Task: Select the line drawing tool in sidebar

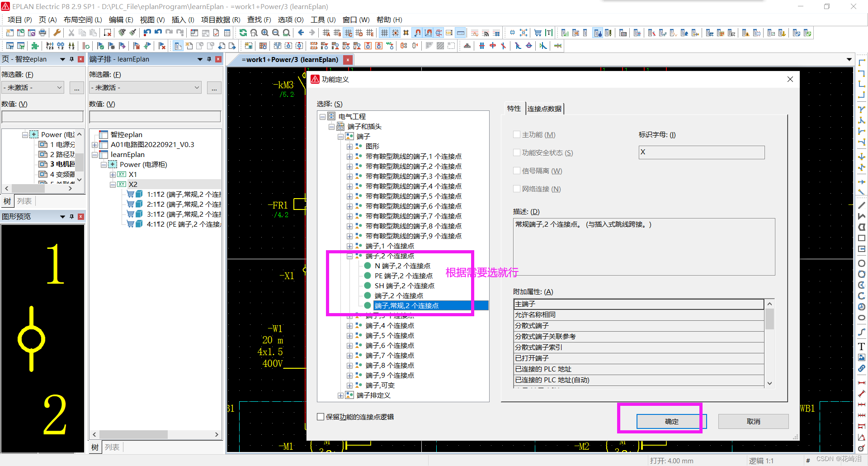Action: 862,205
